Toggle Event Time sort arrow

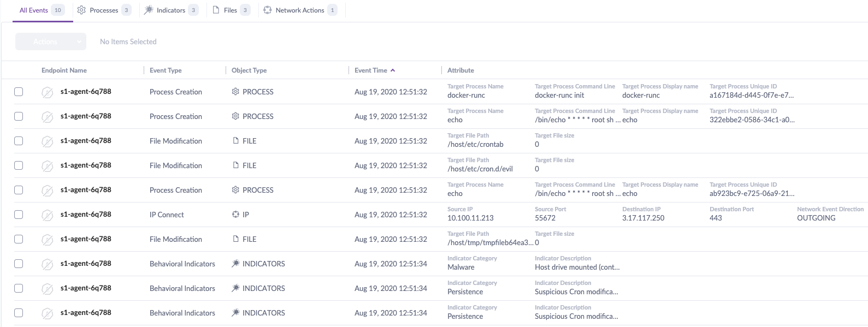tap(393, 70)
